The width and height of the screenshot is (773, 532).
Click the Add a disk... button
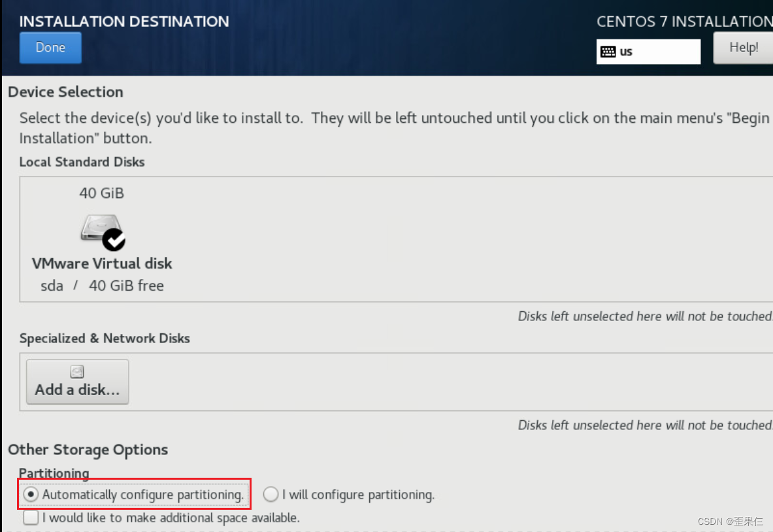coord(77,382)
